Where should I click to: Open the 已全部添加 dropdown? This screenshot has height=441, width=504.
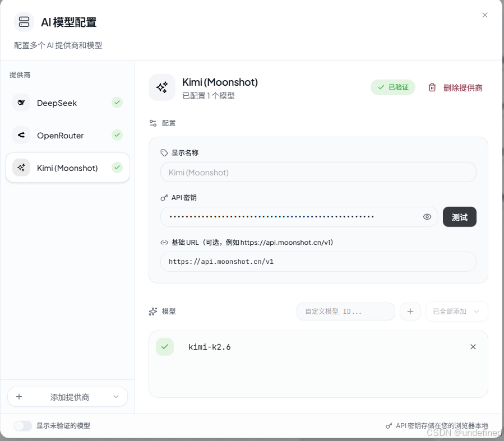point(456,311)
